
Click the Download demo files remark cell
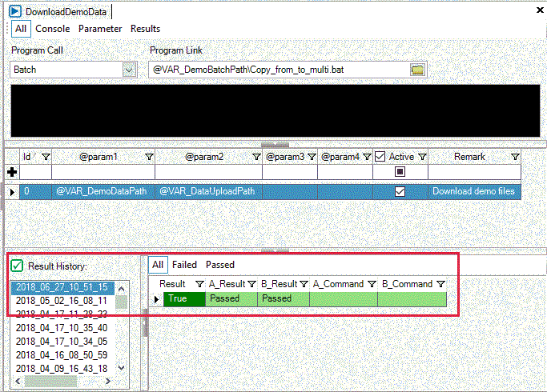click(x=474, y=192)
